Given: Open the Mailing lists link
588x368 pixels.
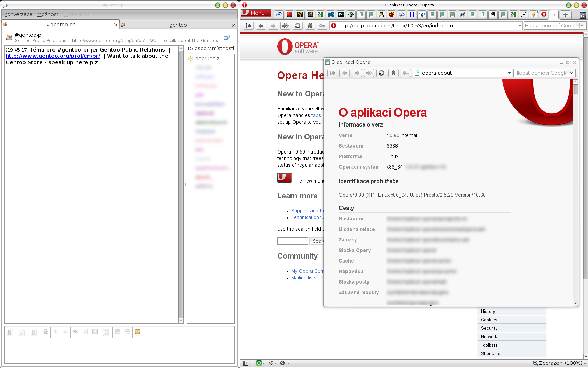Looking at the screenshot, I should [307, 278].
